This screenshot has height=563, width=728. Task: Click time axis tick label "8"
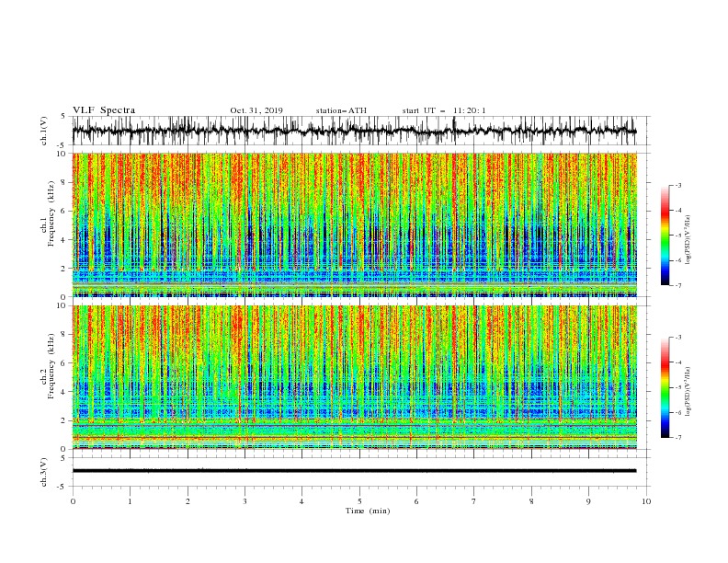coord(531,501)
